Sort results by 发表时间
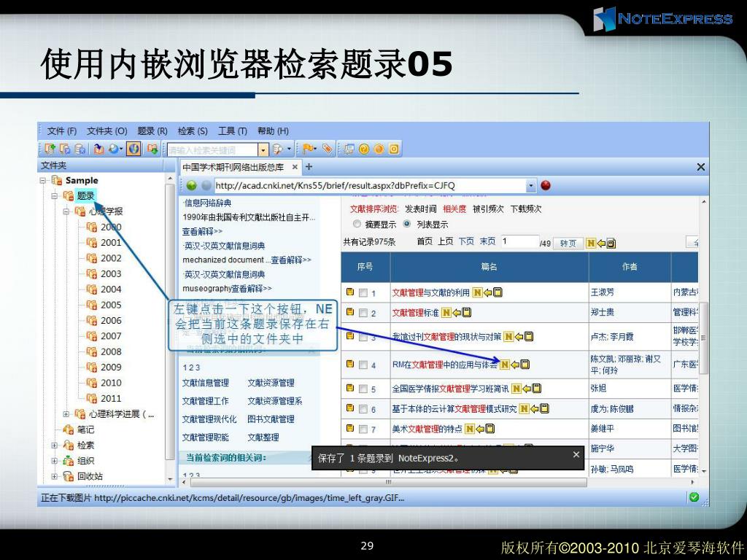 421,209
